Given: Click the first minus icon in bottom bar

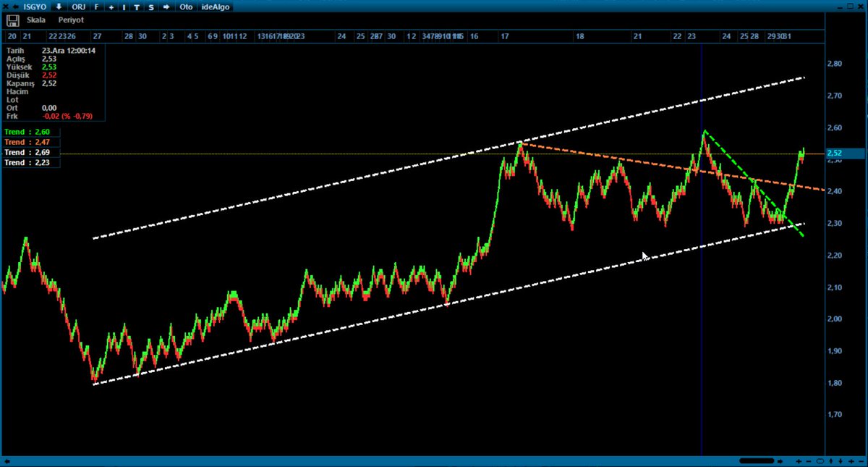Looking at the screenshot, I should tap(809, 460).
